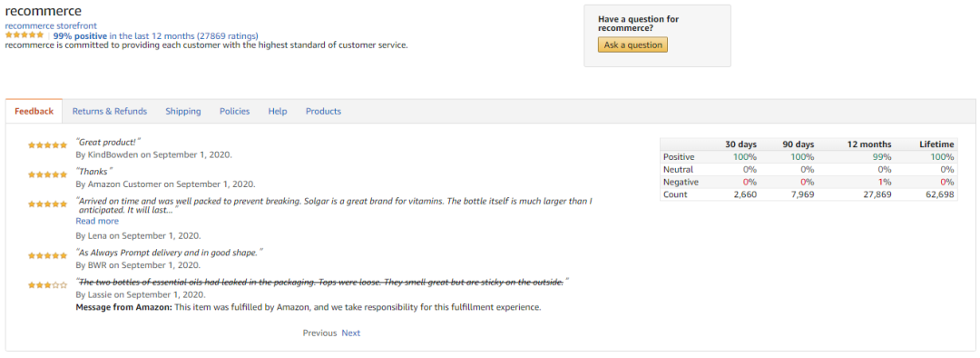
Task: Go to the Policies tab
Action: 234,112
